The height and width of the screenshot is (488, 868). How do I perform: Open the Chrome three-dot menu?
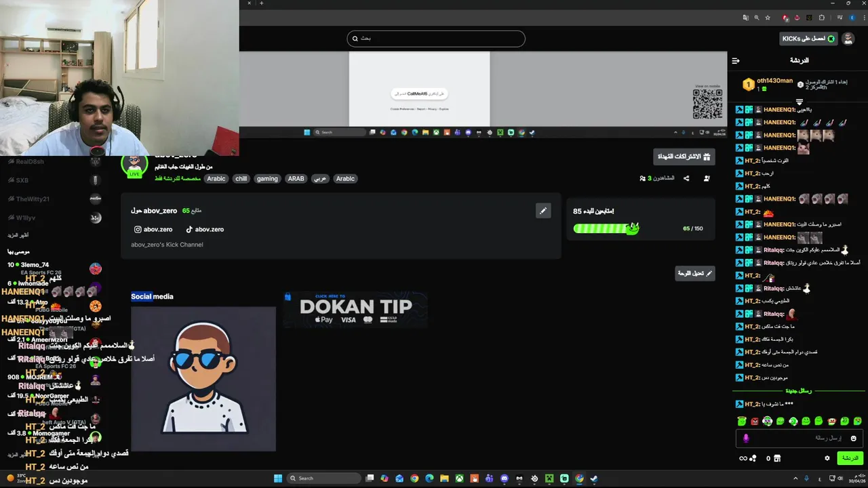pos(864,18)
